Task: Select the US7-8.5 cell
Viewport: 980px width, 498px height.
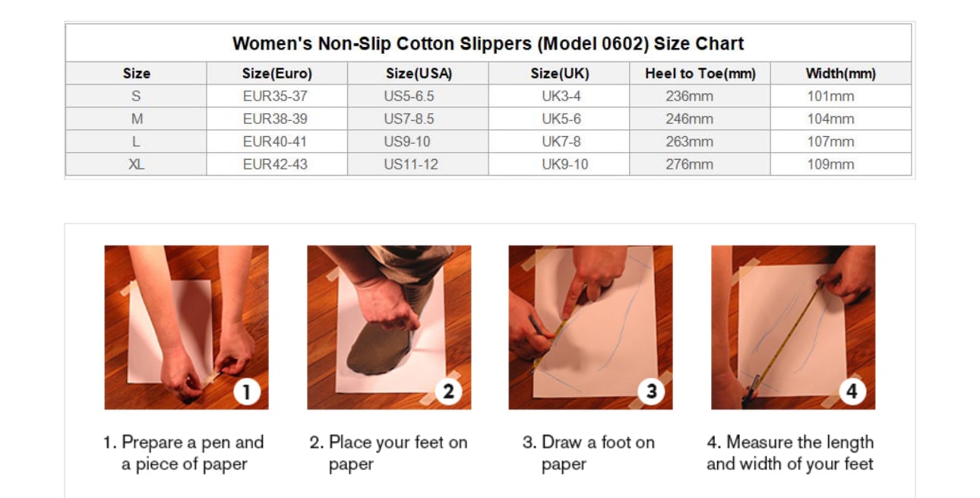Action: coord(409,119)
